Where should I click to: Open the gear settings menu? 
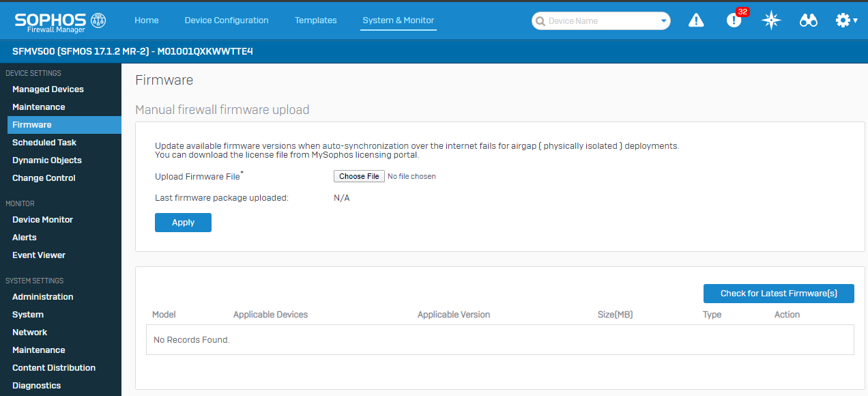click(846, 20)
